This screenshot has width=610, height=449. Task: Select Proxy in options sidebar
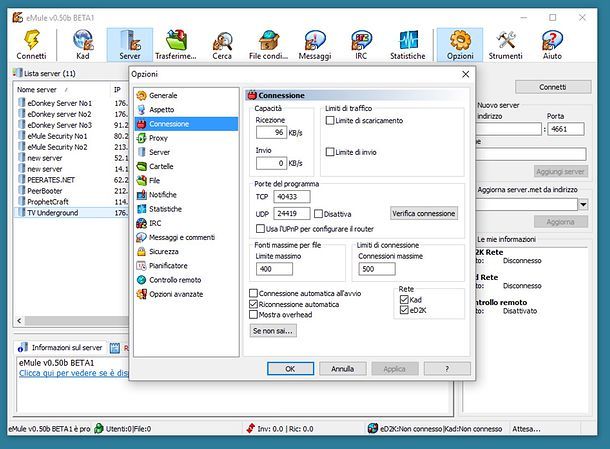pos(158,138)
